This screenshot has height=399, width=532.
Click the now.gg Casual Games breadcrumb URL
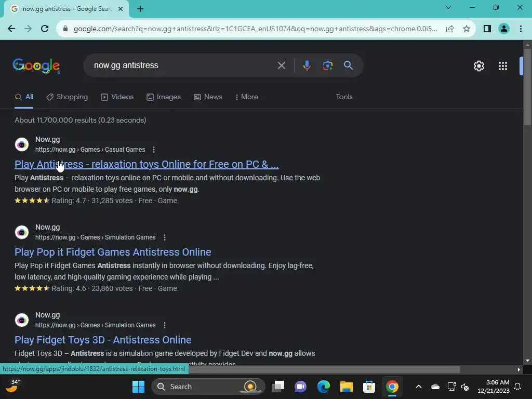(x=90, y=150)
